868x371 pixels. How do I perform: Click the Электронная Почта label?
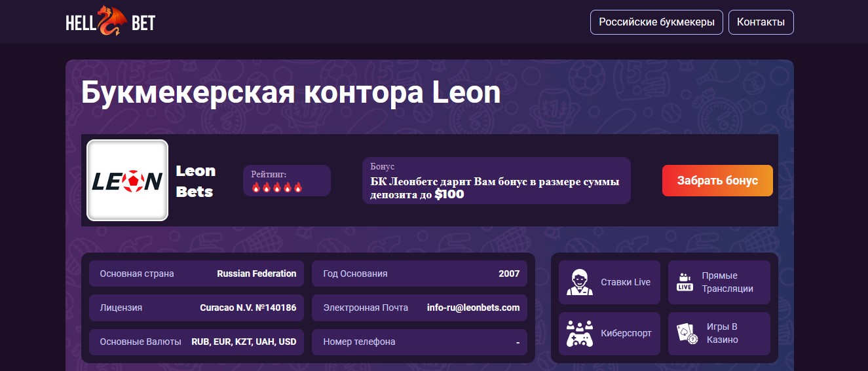(366, 308)
